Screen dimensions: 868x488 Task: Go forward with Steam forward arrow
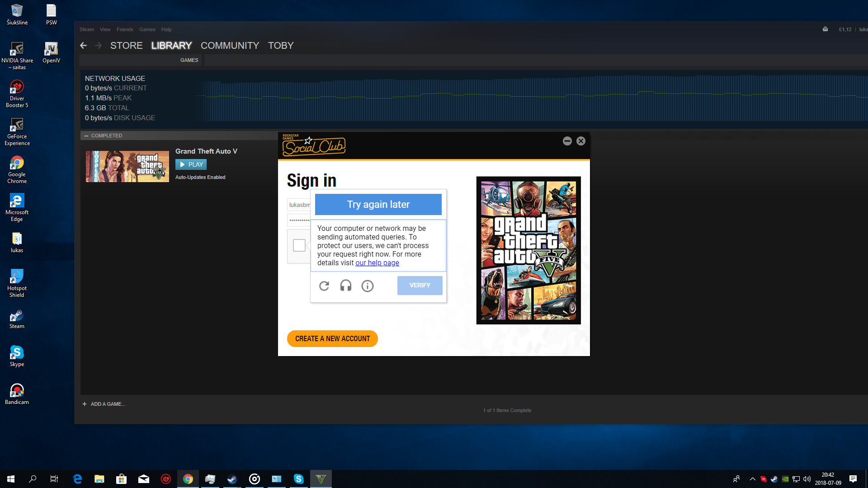tap(98, 45)
